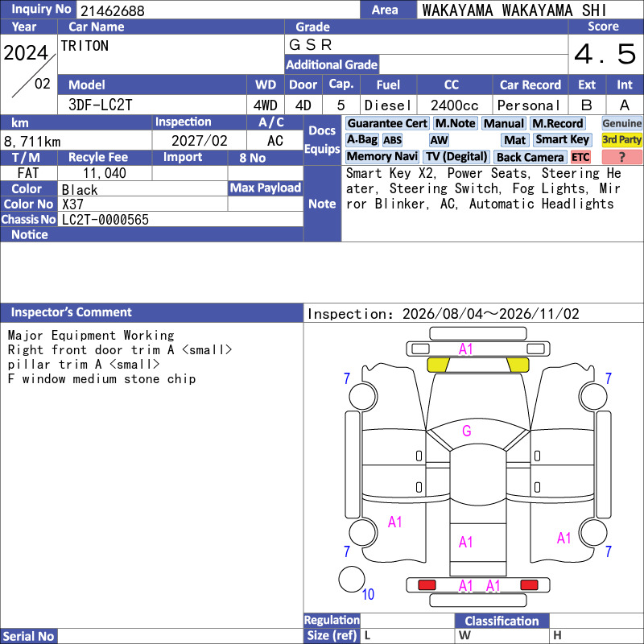The height and width of the screenshot is (644, 644).
Task: Click the Memory Navi equipment badge
Action: point(382,156)
